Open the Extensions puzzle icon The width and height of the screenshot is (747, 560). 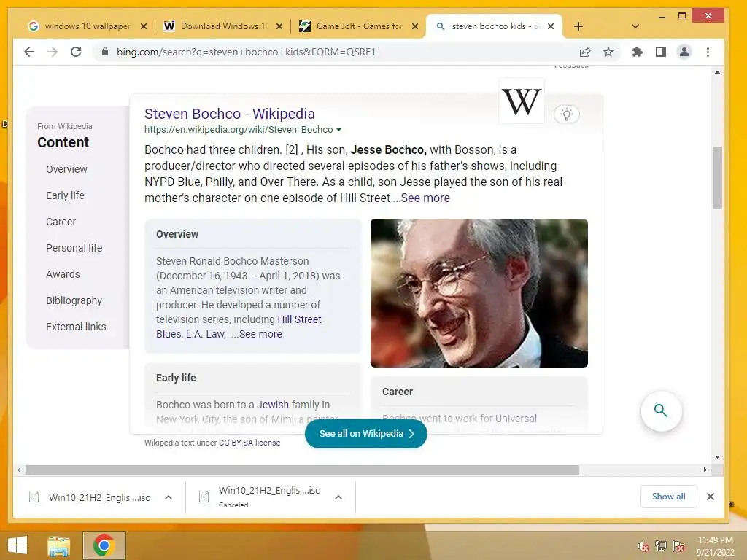click(x=638, y=52)
